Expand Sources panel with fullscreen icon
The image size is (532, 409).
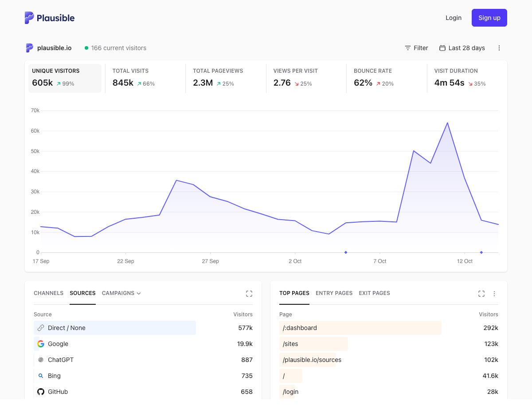pos(249,294)
